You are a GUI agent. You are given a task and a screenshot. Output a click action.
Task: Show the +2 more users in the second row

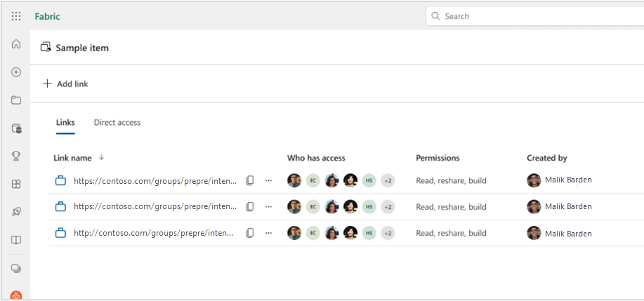388,207
